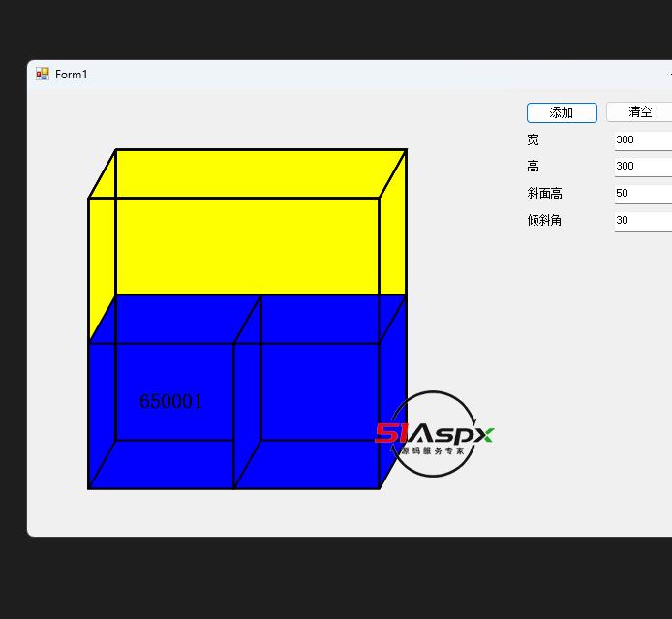Click the 倾斜角 label
Image resolution: width=672 pixels, height=619 pixels.
544,221
